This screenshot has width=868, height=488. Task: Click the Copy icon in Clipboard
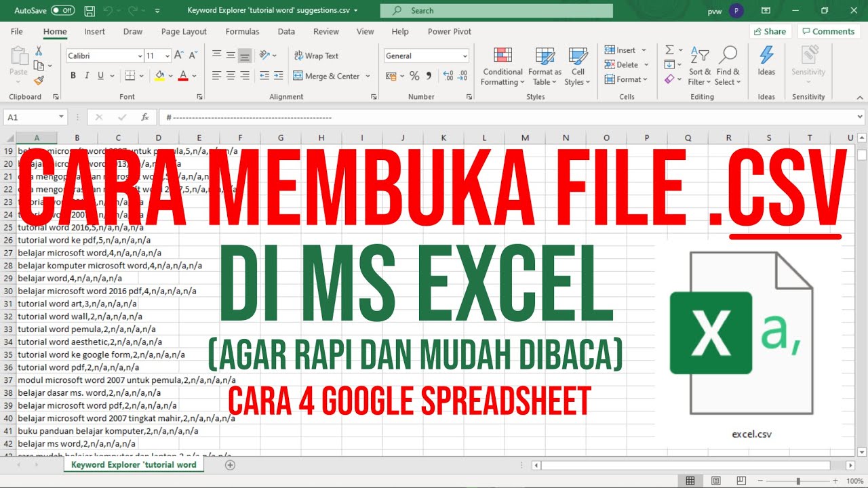click(x=39, y=66)
